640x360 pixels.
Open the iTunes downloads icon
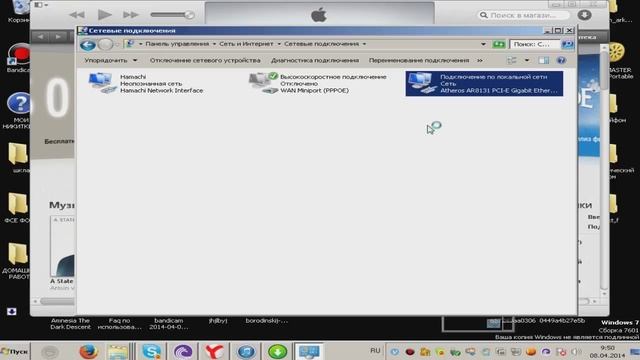pyautogui.click(x=584, y=15)
